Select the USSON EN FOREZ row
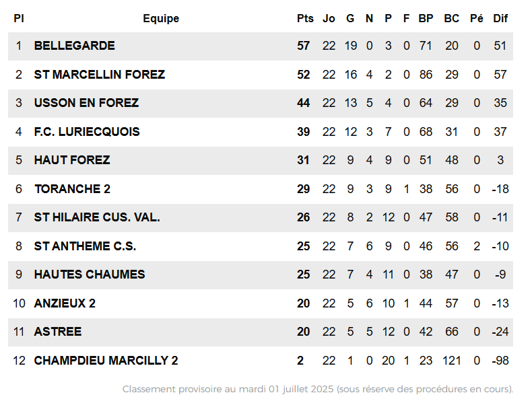 click(x=260, y=103)
